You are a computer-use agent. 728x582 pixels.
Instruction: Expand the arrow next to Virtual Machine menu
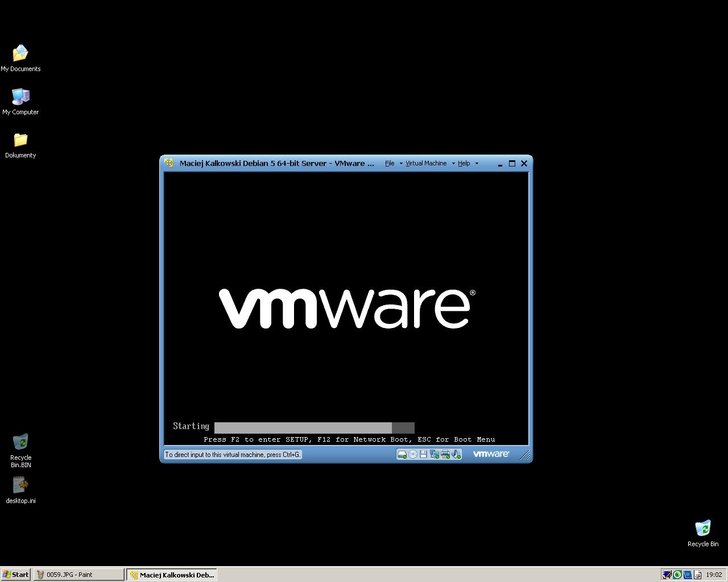pos(453,164)
